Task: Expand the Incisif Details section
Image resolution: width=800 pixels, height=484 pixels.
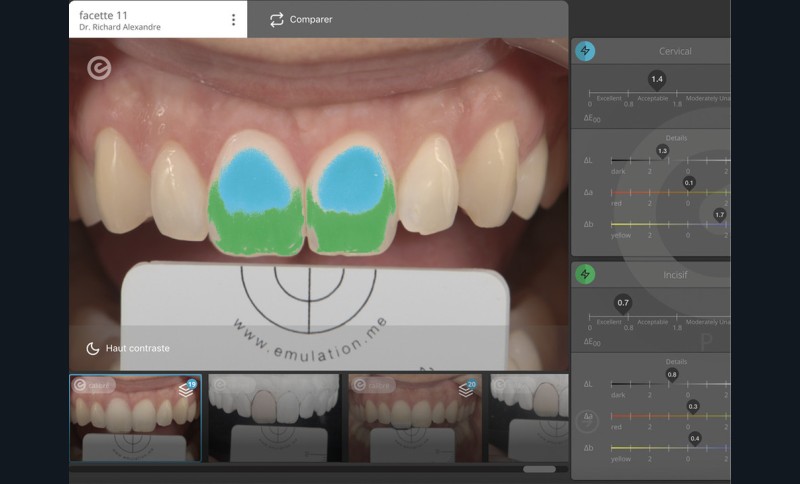Action: tap(675, 361)
